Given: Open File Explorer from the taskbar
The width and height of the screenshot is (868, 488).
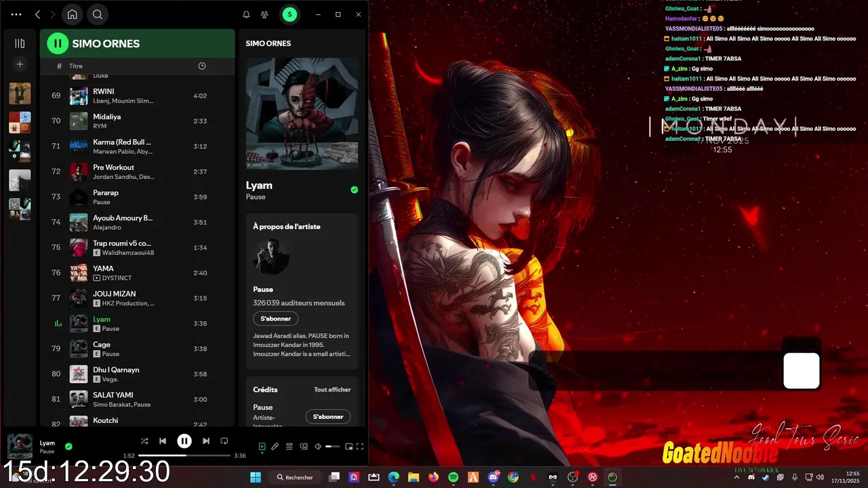Looking at the screenshot, I should coord(413,477).
